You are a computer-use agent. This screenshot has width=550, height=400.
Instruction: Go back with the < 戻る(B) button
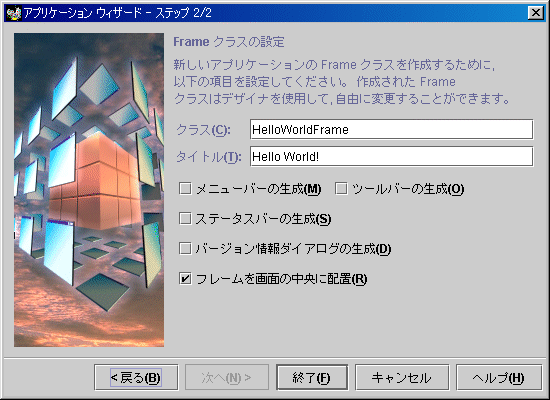coord(136,378)
